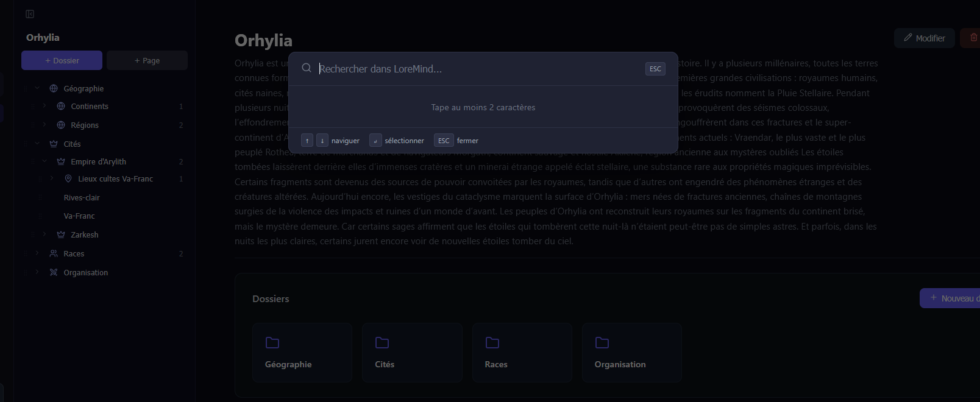This screenshot has width=980, height=402.
Task: Click the ESC key hint beside fermer
Action: coord(444,141)
